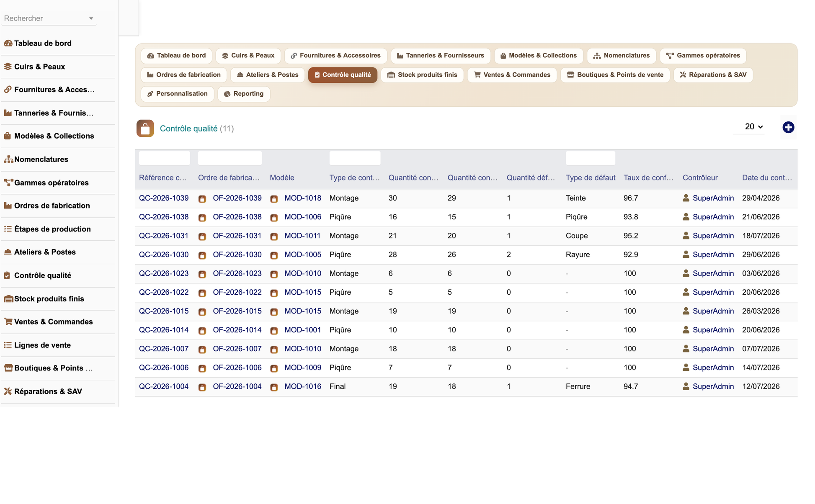Image resolution: width=815 pixels, height=504 pixels.
Task: Click the Référence filter input field
Action: click(164, 158)
